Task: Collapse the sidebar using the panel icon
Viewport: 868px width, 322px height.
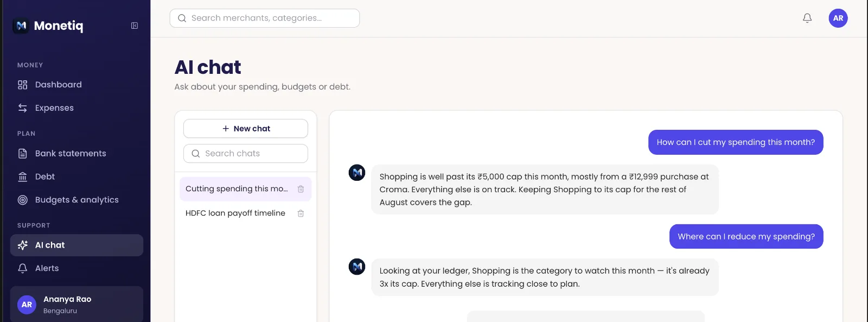Action: tap(135, 26)
